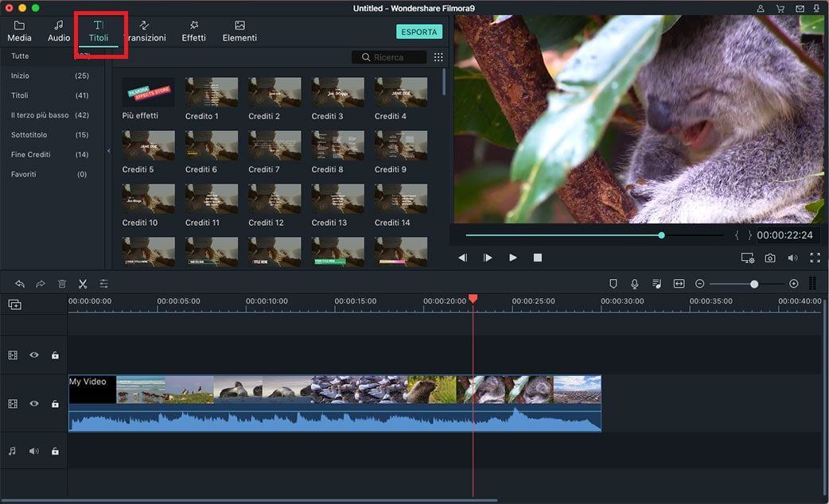Open the audio mixer icon
829x504 pixels.
point(656,284)
